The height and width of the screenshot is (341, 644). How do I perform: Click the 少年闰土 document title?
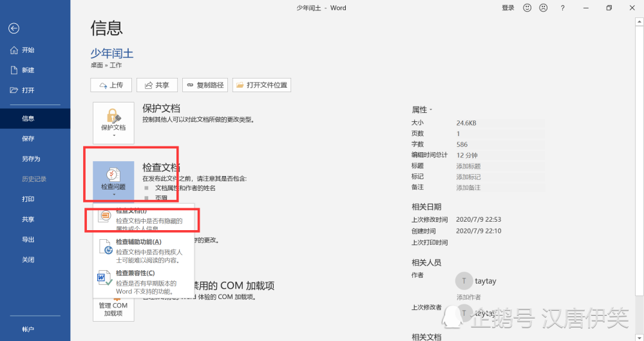point(111,54)
